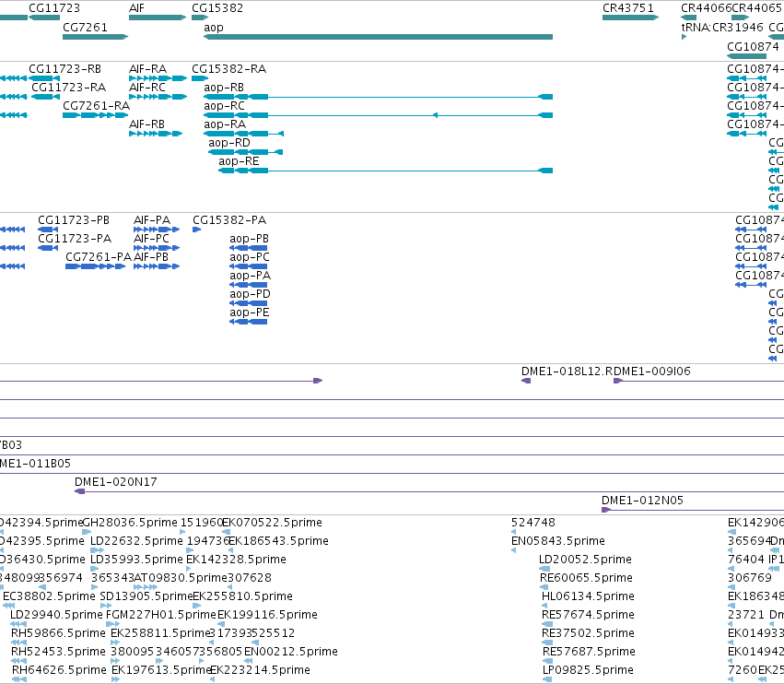Select EST AT09830.5prime
Screen dimensions: 784x684
pyautogui.click(x=146, y=587)
